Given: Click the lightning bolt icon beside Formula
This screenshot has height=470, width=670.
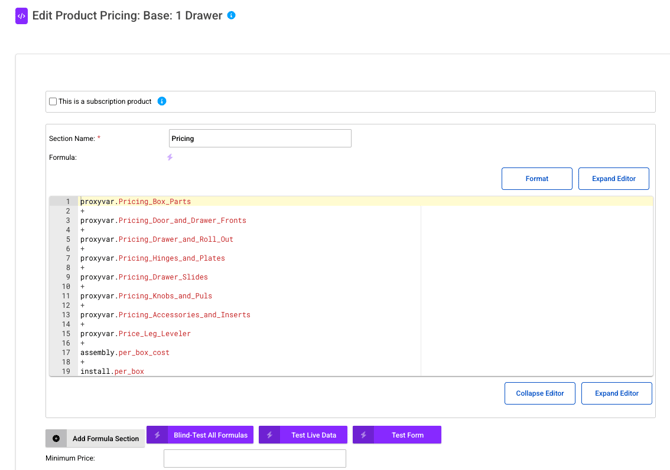Looking at the screenshot, I should (x=170, y=157).
